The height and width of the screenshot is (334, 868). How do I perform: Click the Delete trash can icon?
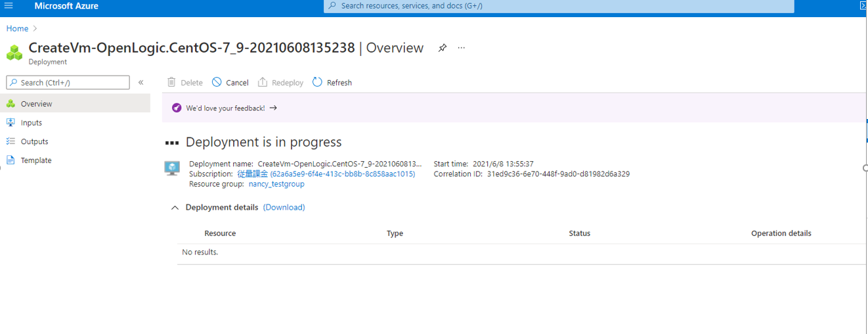click(171, 82)
